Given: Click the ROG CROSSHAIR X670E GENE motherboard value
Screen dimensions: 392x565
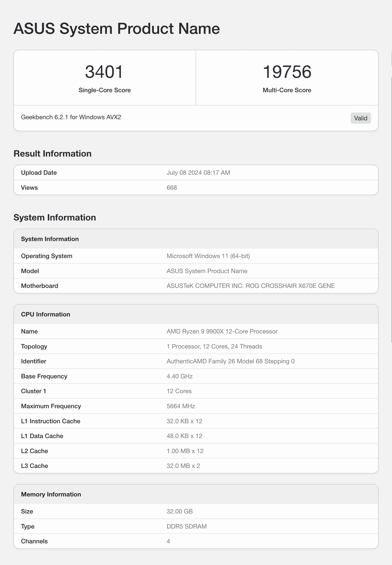Looking at the screenshot, I should [x=250, y=286].
